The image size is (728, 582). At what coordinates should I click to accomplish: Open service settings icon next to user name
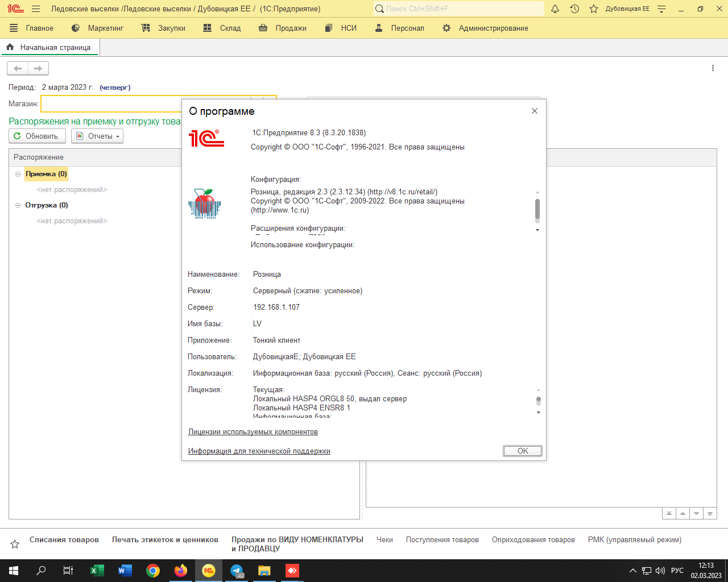point(661,9)
